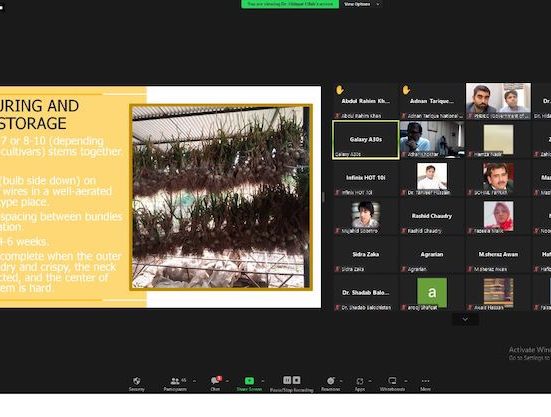
Task: Click muted mic icon on Agrarian label
Action: 404,269
